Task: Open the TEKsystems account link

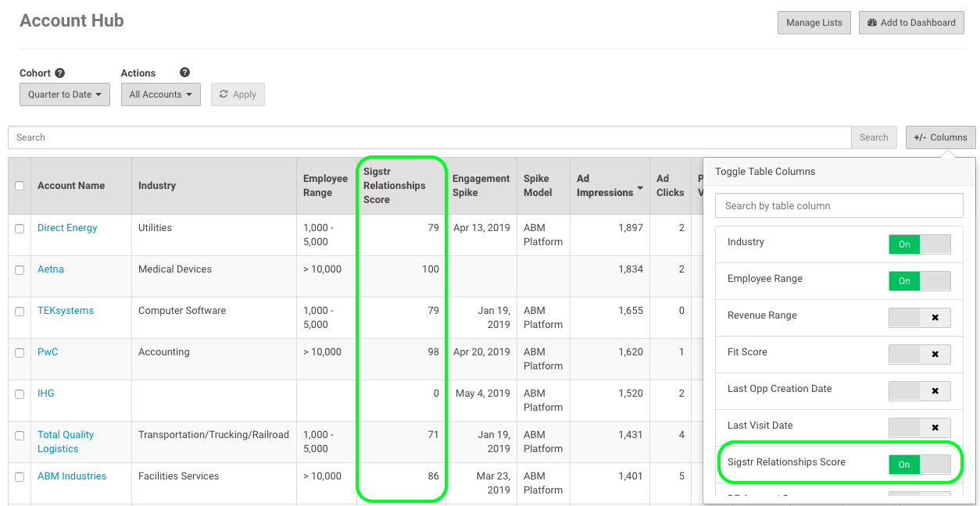Action: point(66,311)
